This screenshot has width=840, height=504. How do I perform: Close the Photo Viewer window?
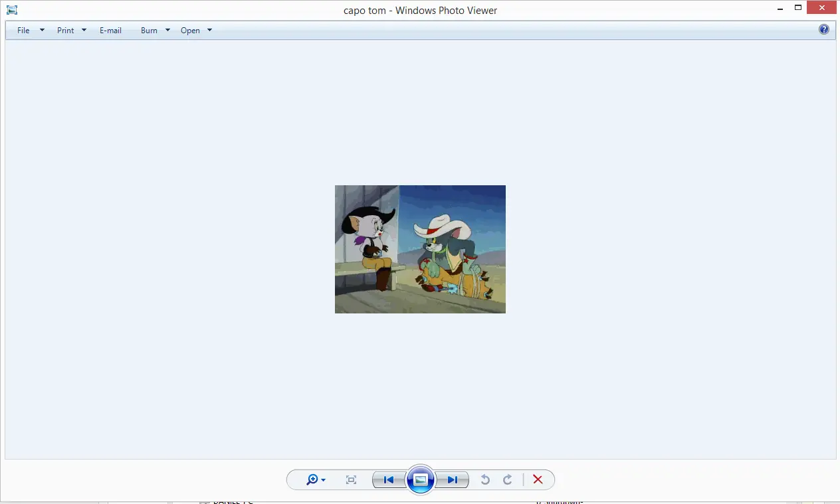point(823,8)
